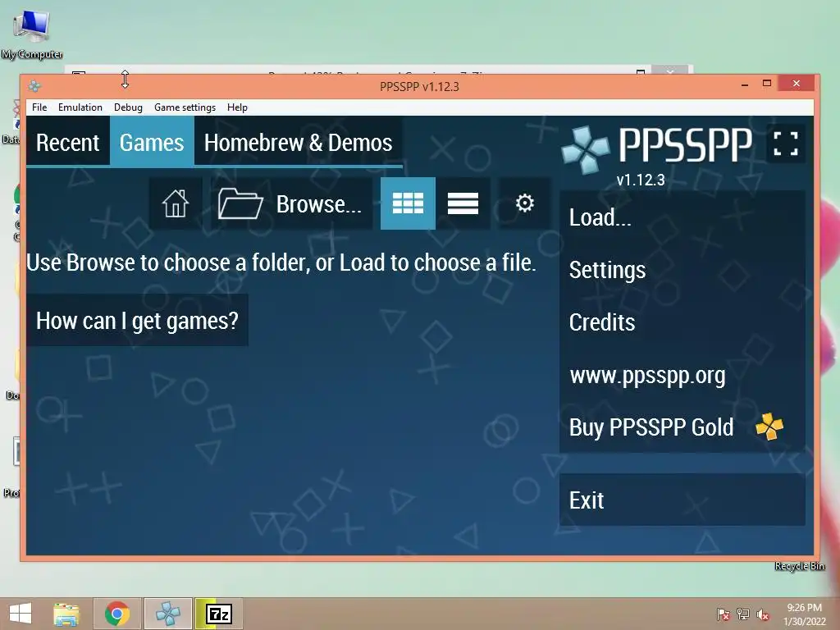Image resolution: width=840 pixels, height=630 pixels.
Task: Open File Explorer from taskbar
Action: [x=66, y=614]
